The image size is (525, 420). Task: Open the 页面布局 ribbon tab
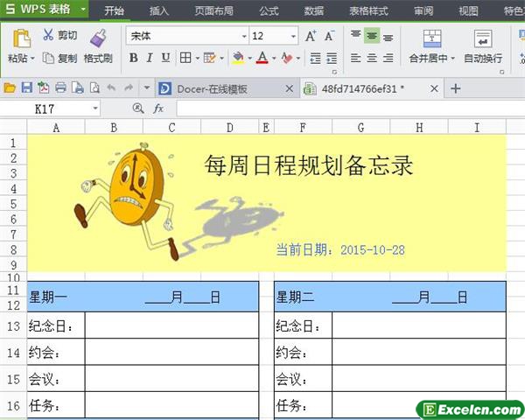[x=213, y=10]
